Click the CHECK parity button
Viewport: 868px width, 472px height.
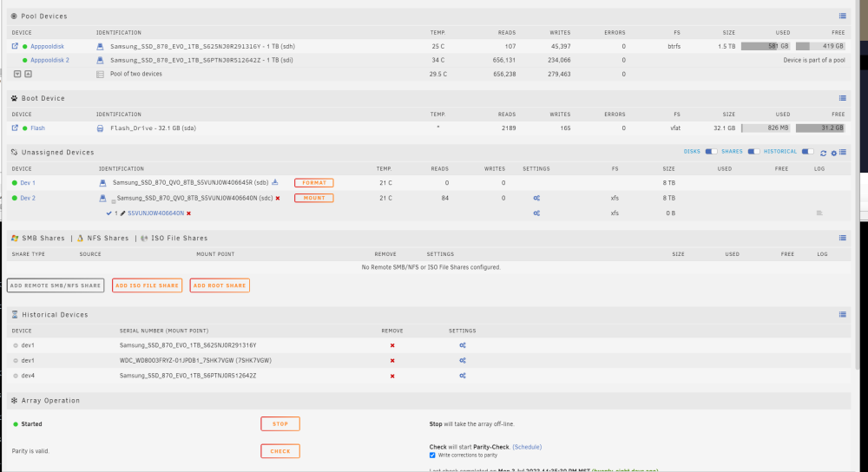click(x=280, y=451)
